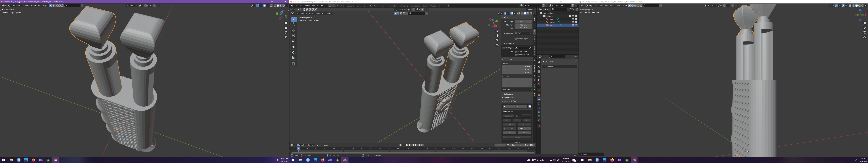
Task: Select the Move tool in toolbar
Action: pyautogui.click(x=294, y=30)
